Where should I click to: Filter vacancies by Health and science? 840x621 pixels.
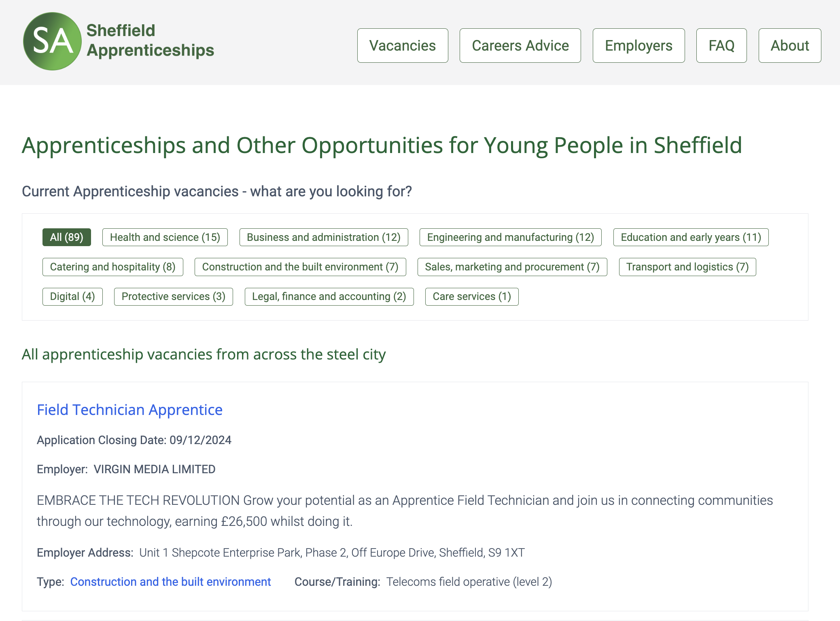pyautogui.click(x=165, y=237)
